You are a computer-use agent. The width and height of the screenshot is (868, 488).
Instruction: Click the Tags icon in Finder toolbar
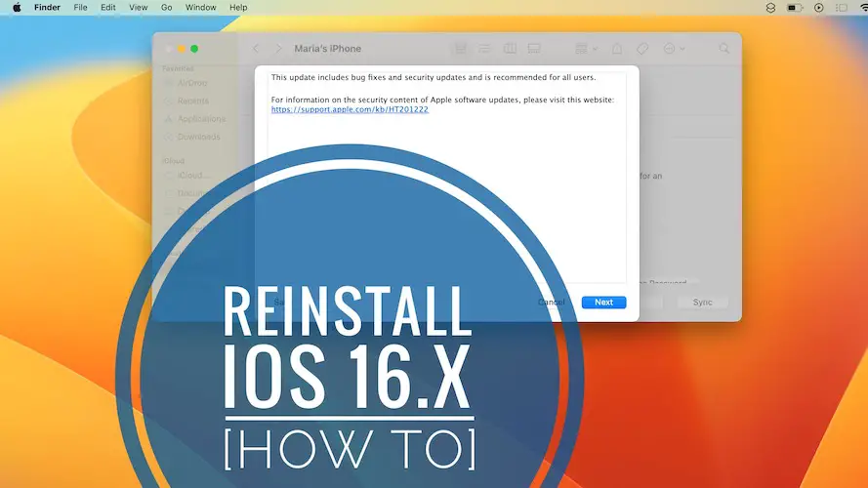pos(642,49)
